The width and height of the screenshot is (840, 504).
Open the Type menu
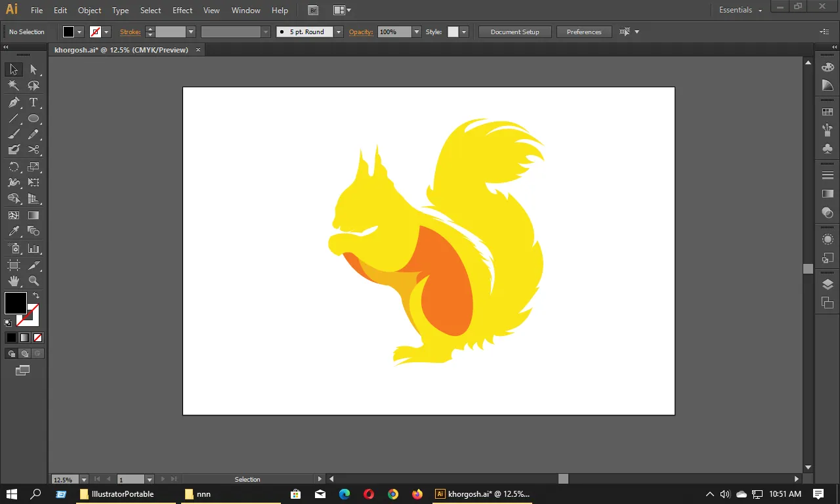120,10
